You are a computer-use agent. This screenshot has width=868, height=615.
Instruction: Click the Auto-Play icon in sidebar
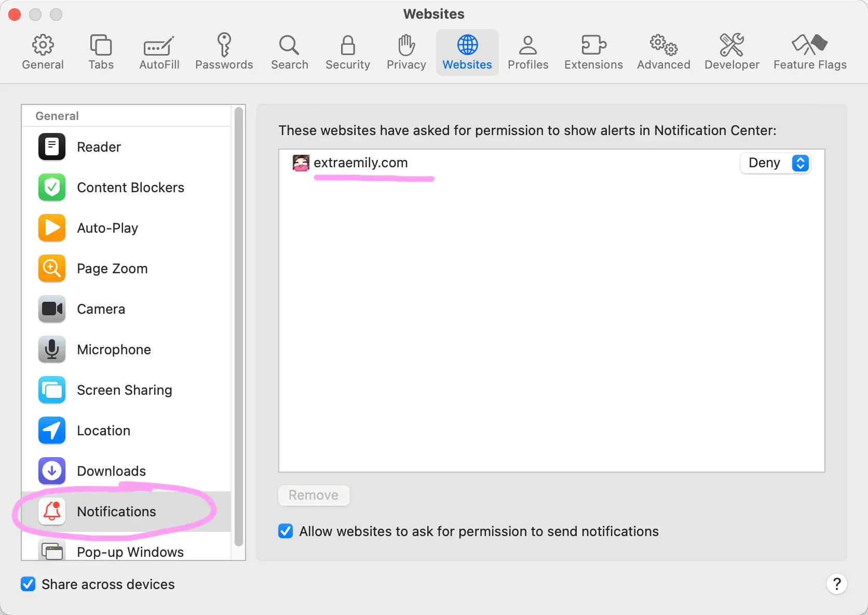[x=51, y=228]
